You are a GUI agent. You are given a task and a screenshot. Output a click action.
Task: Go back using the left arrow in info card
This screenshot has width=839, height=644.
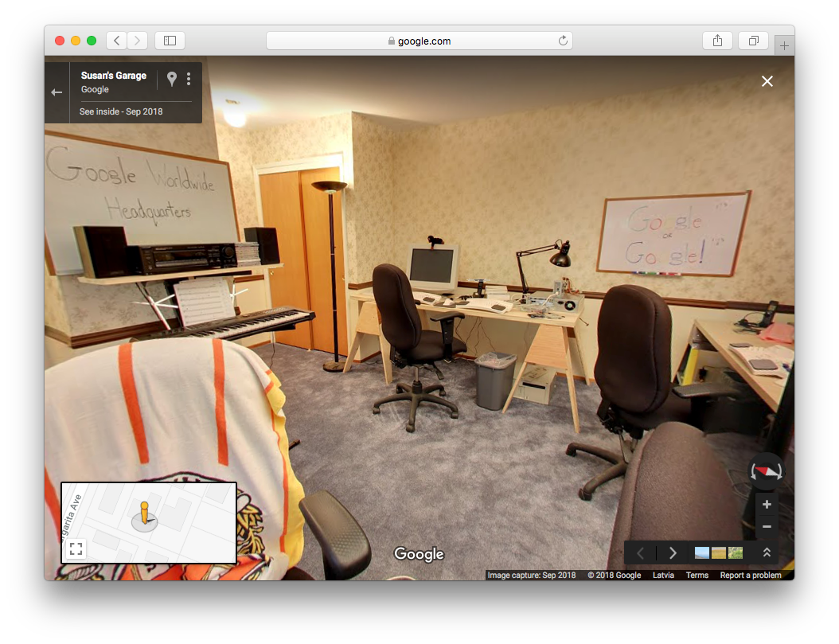tap(57, 92)
